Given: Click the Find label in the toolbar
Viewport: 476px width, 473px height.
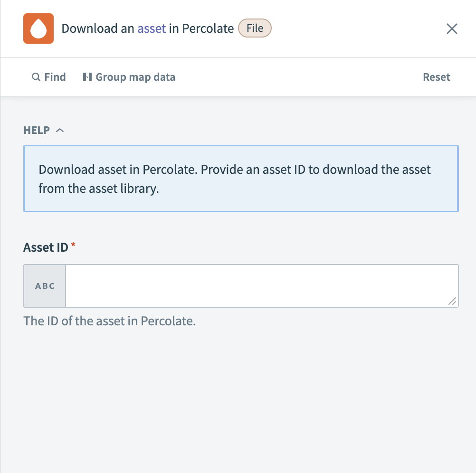Looking at the screenshot, I should 55,76.
